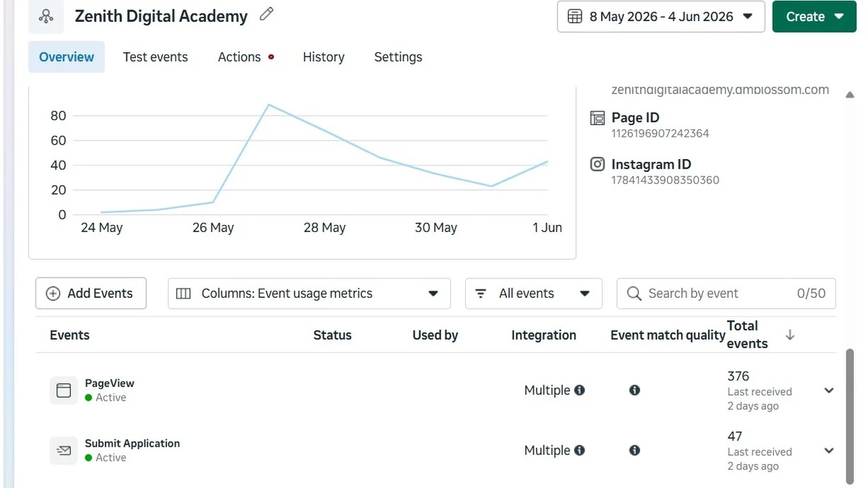Viewport: 868px width, 488px height.
Task: Click the Event match quality info icon for Submit Application
Action: (x=634, y=450)
